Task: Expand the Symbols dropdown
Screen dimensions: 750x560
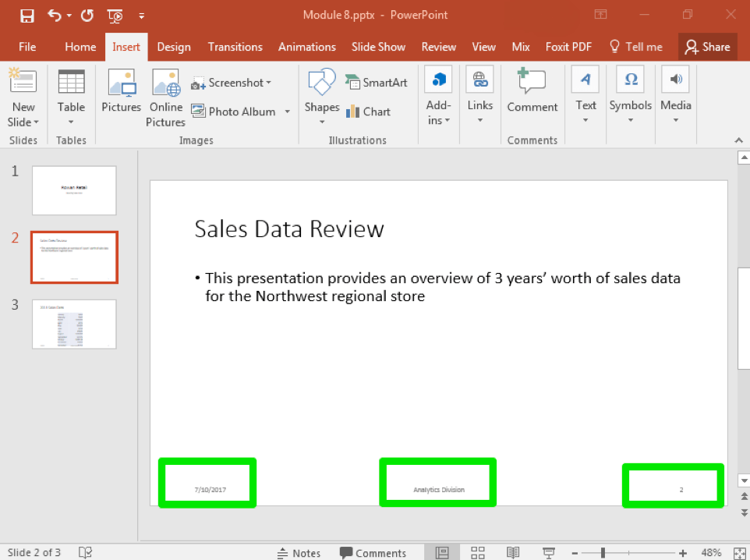Action: coord(630,120)
